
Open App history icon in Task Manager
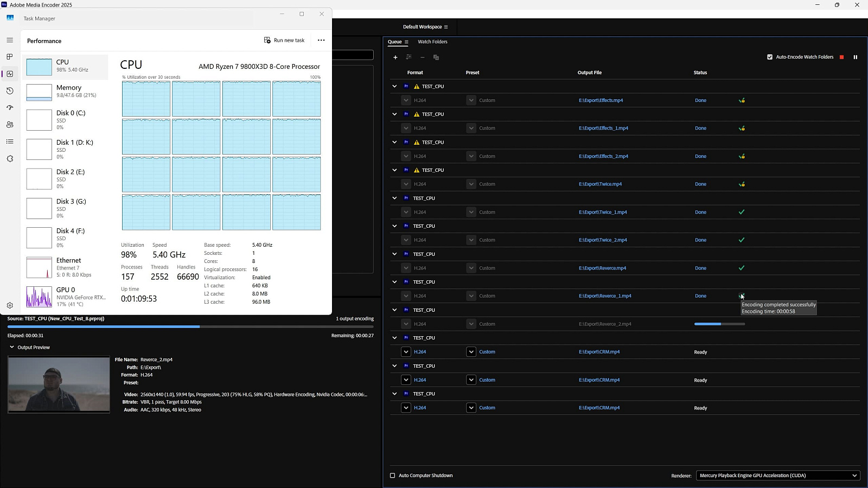pos(10,91)
